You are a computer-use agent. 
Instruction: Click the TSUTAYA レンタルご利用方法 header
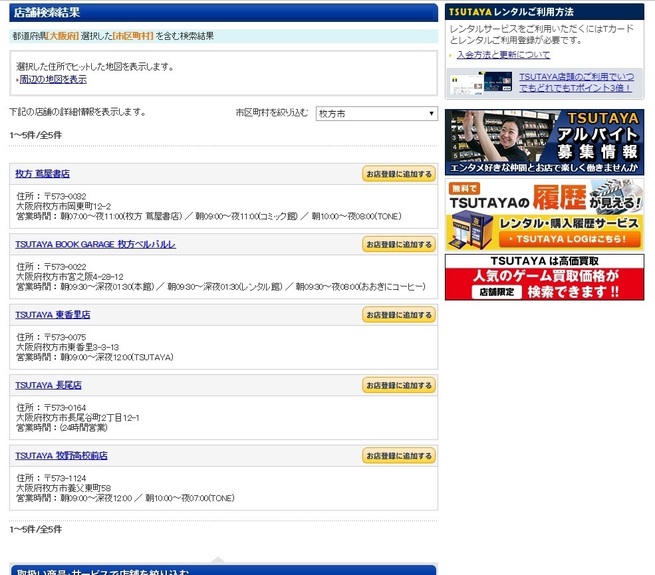click(544, 12)
